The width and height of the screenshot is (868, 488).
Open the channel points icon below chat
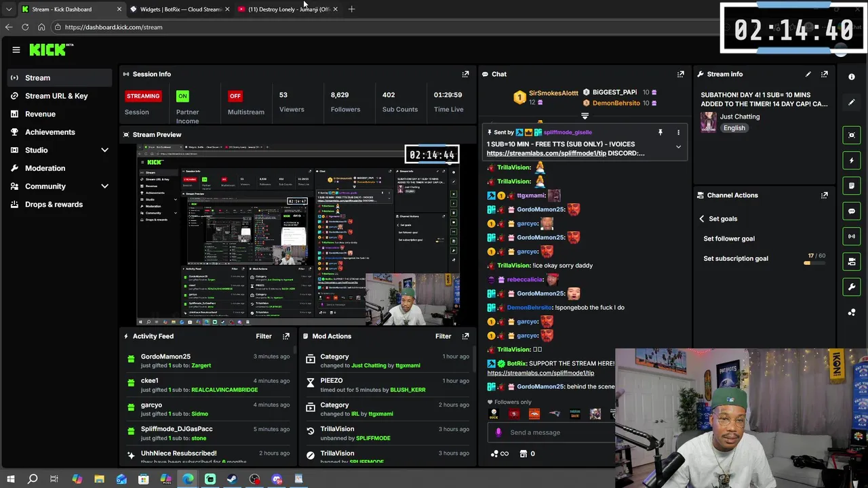coord(494,453)
